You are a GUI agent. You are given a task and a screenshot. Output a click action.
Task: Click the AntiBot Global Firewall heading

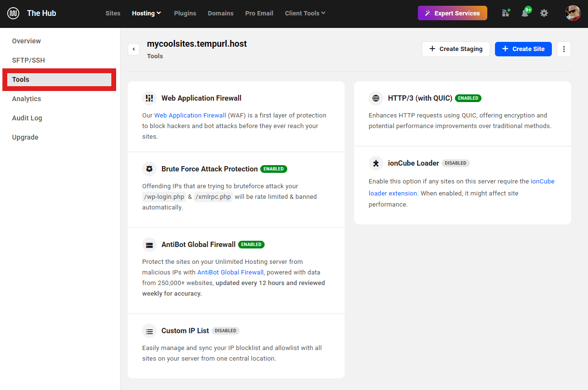[199, 245]
